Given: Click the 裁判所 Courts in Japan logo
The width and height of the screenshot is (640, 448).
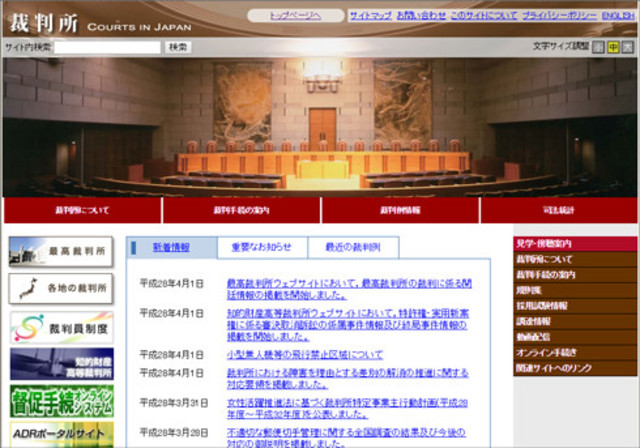Looking at the screenshot, I should [100, 23].
